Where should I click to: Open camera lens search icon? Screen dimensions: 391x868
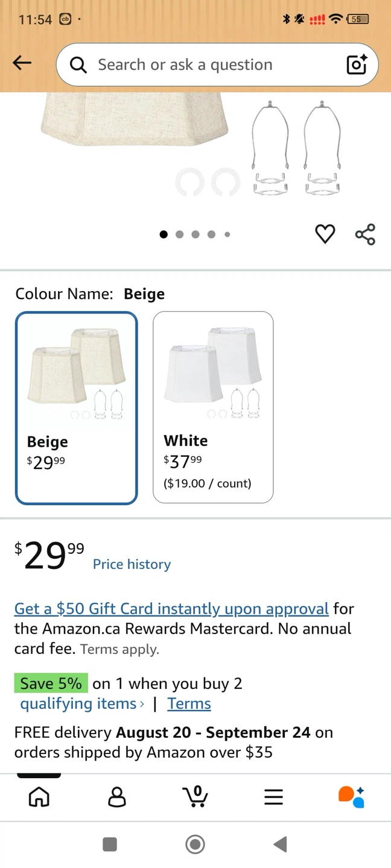pyautogui.click(x=357, y=64)
